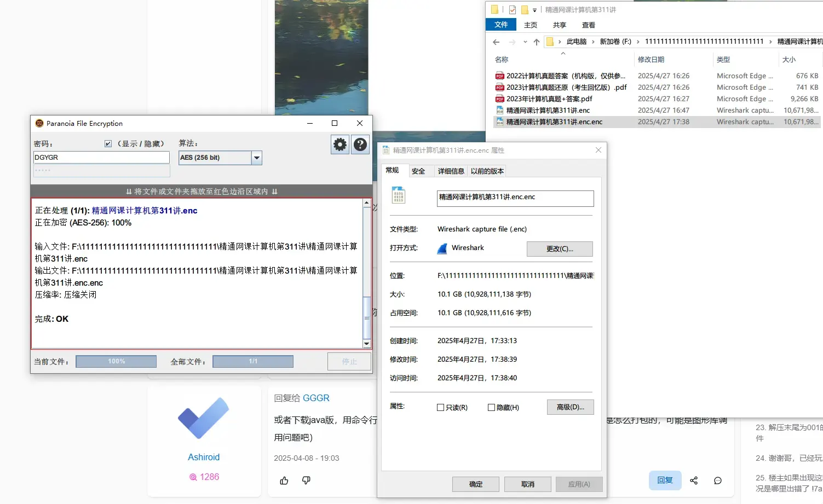This screenshot has height=504, width=823.
Task: Click the PDF icon of 2023年计算机真题+答案.pdf
Action: tap(499, 99)
